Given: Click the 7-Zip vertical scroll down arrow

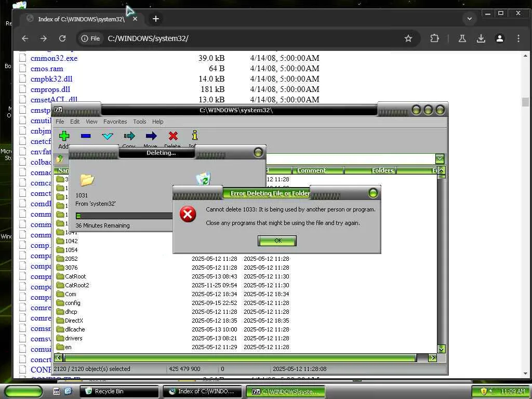Looking at the screenshot, I should click(441, 349).
